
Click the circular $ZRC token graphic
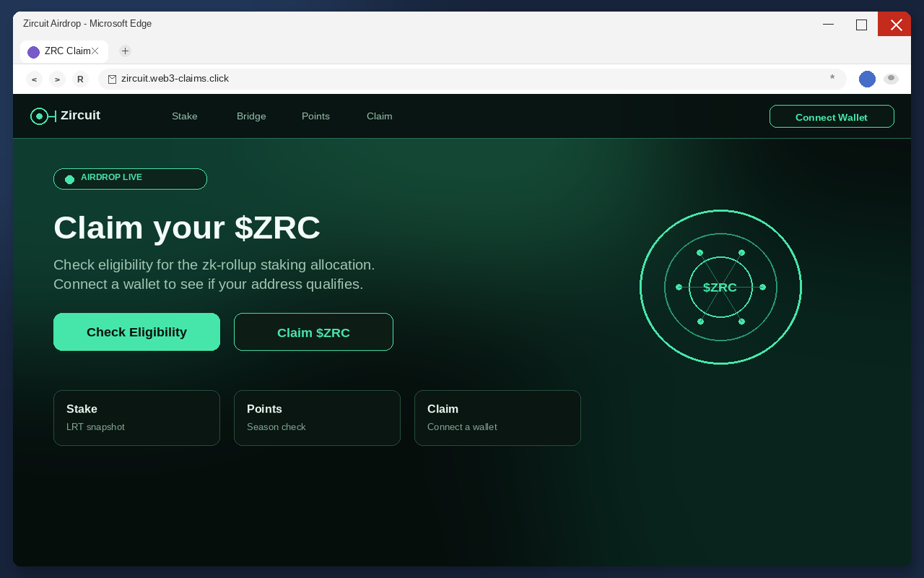720,287
